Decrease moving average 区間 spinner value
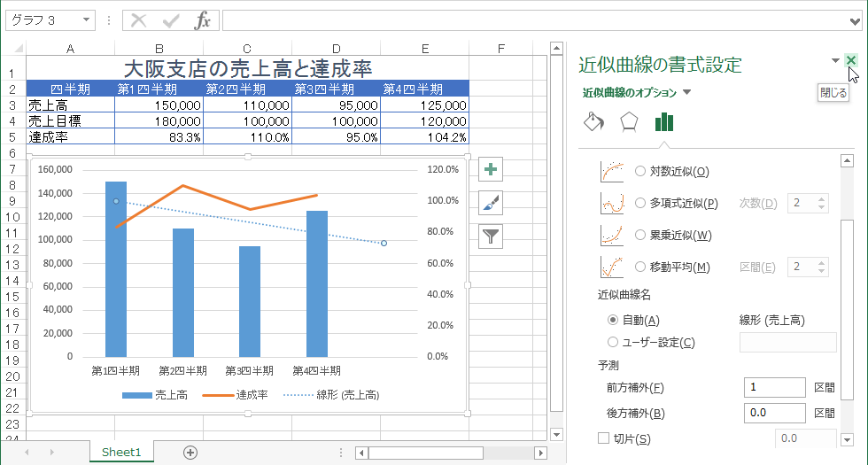The width and height of the screenshot is (868, 465). coord(822,271)
